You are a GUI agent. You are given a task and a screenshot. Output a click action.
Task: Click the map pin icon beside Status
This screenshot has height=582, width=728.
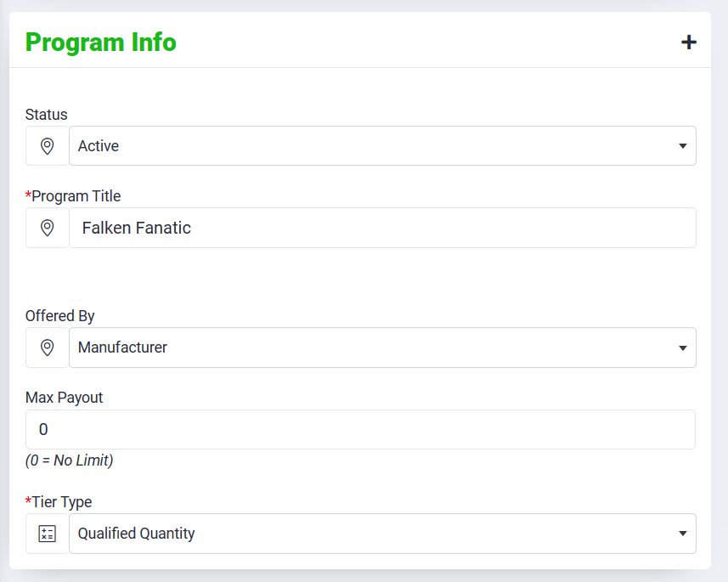point(48,146)
